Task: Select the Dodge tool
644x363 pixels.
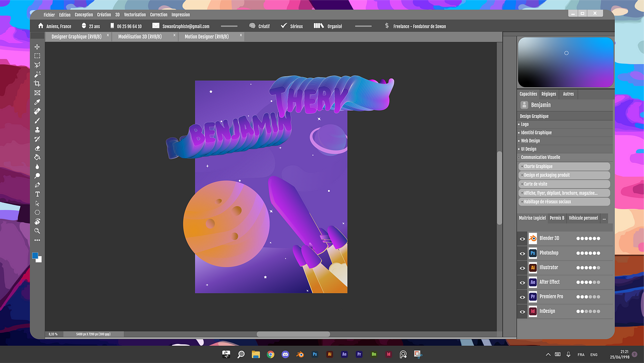Action: pos(37,176)
